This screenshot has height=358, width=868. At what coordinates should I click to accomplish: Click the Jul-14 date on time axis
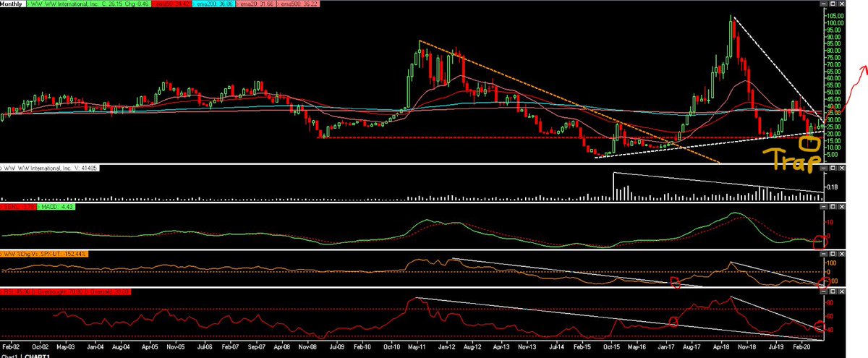[x=557, y=348]
